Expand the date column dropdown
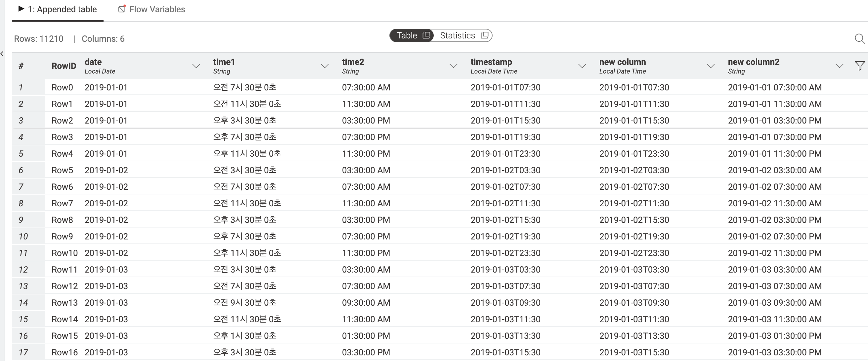 coord(196,66)
